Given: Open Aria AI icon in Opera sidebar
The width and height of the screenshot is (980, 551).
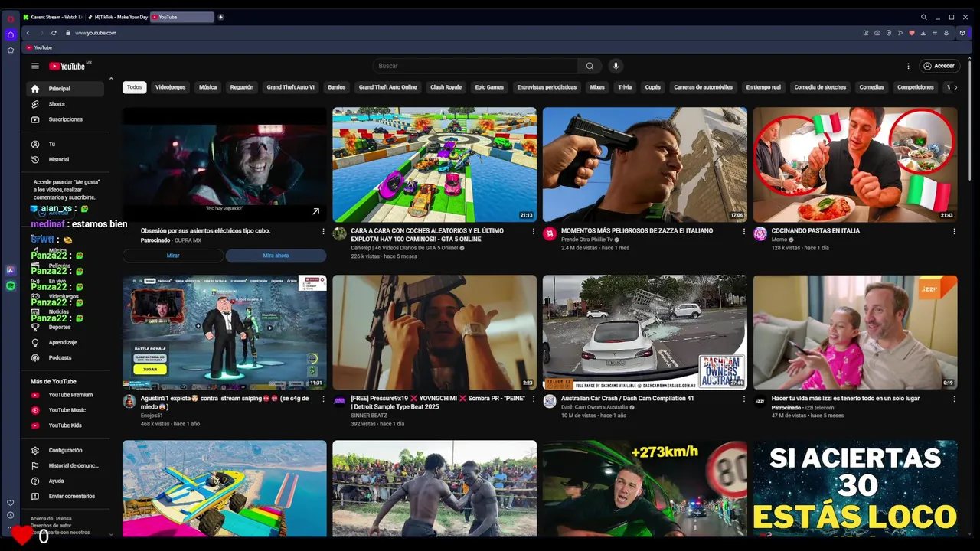Looking at the screenshot, I should click(11, 270).
